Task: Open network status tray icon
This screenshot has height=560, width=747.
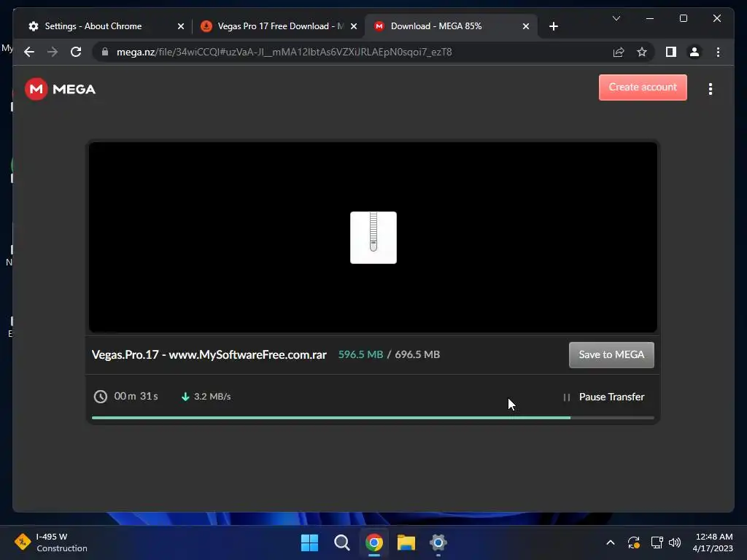Action: pyautogui.click(x=657, y=542)
